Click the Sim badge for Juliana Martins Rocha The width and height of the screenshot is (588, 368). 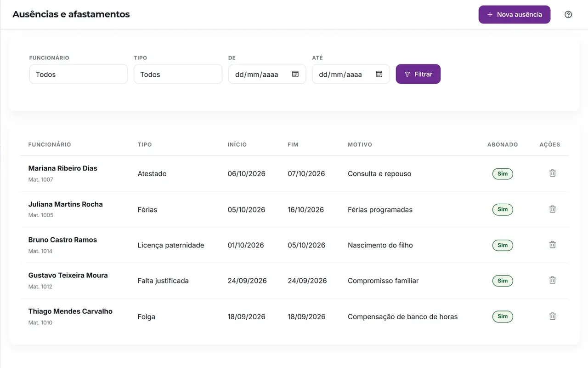point(503,209)
